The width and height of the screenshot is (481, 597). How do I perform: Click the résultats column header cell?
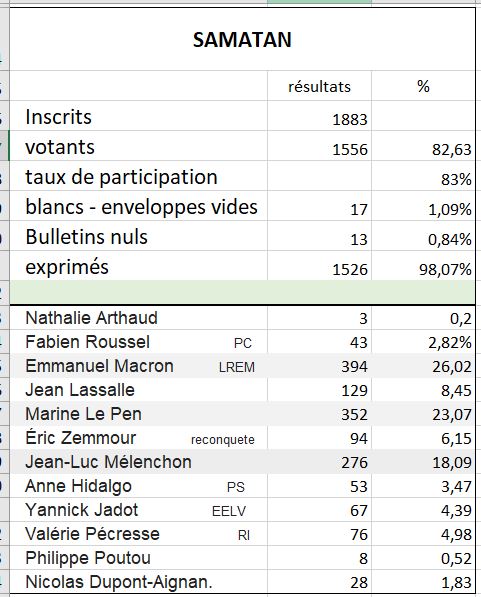pyautogui.click(x=319, y=86)
